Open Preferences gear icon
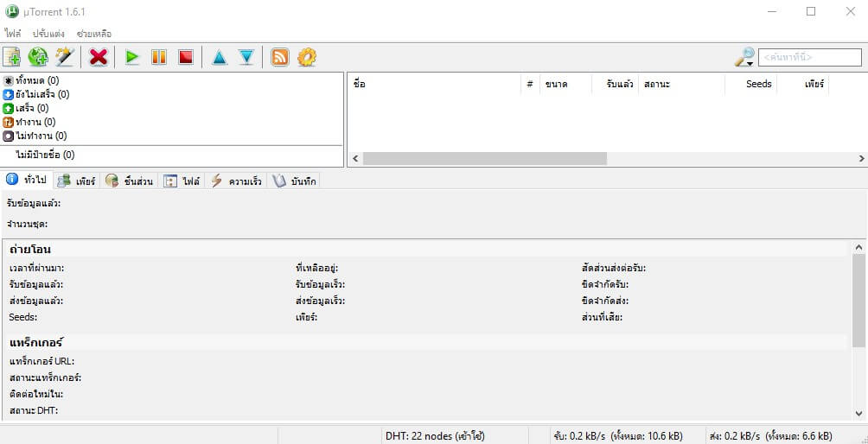This screenshot has height=444, width=868. coord(307,57)
